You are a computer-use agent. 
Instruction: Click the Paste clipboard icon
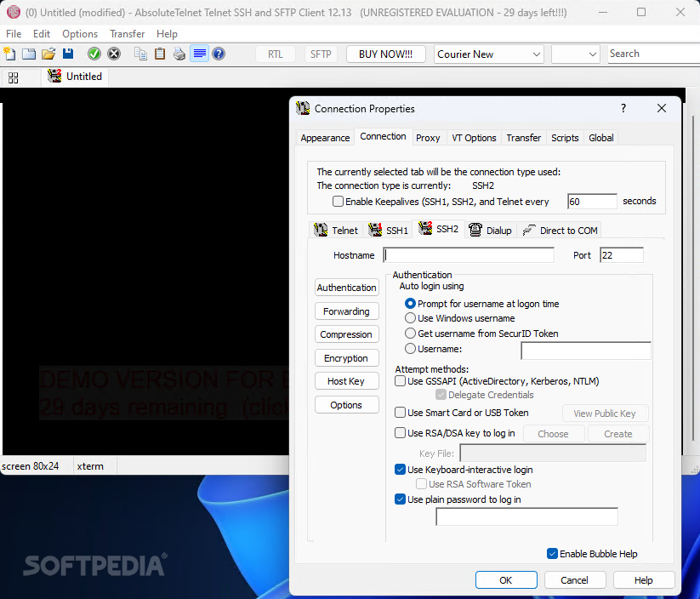pos(160,54)
